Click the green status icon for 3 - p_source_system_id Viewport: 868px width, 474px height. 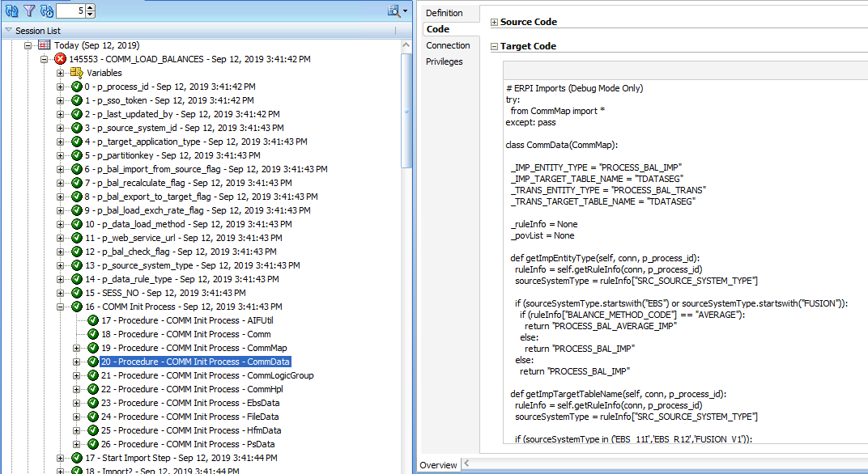(77, 128)
